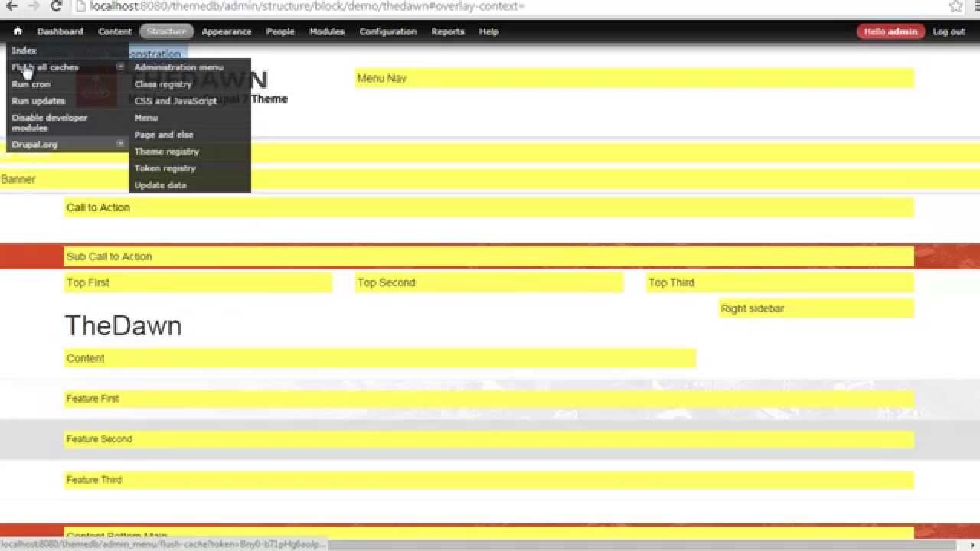
Task: Reload the page with refresh icon
Action: 56,6
